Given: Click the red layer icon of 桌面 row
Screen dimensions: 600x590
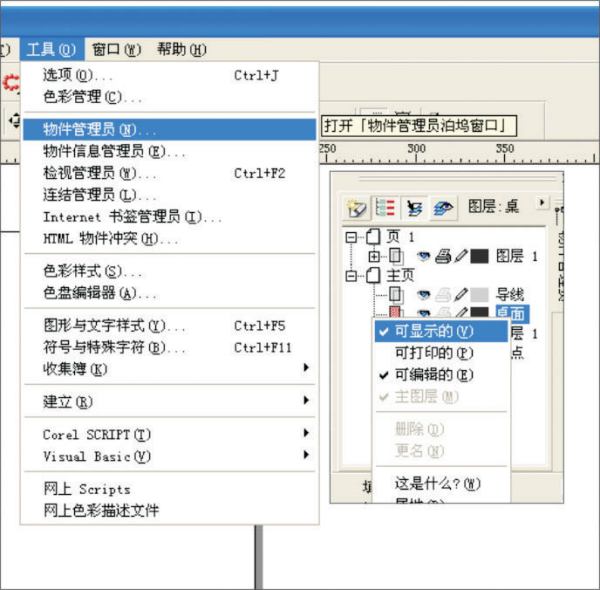Looking at the screenshot, I should pyautogui.click(x=395, y=312).
